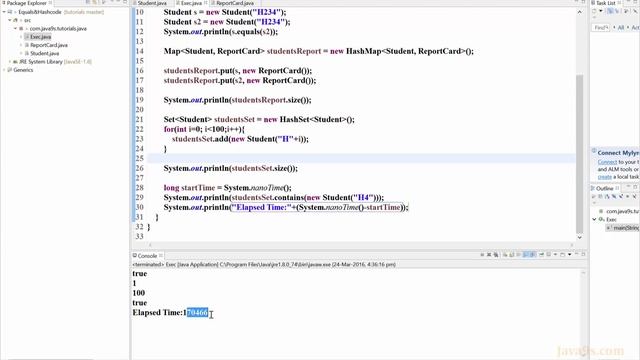The height and width of the screenshot is (360, 640).
Task: Click the editor horizontal scrollbar right arrow
Action: (x=571, y=245)
